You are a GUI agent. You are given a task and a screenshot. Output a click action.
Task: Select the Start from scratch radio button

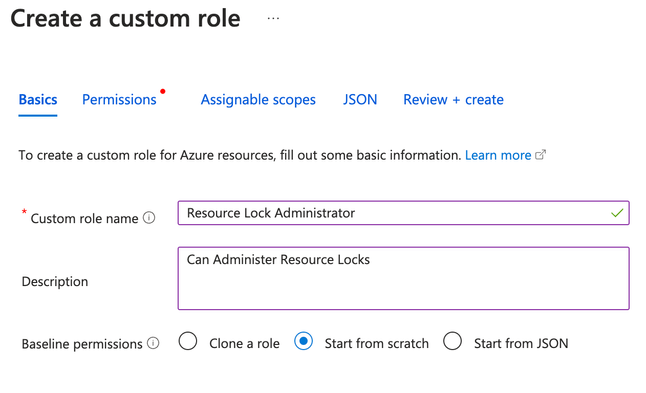point(303,342)
